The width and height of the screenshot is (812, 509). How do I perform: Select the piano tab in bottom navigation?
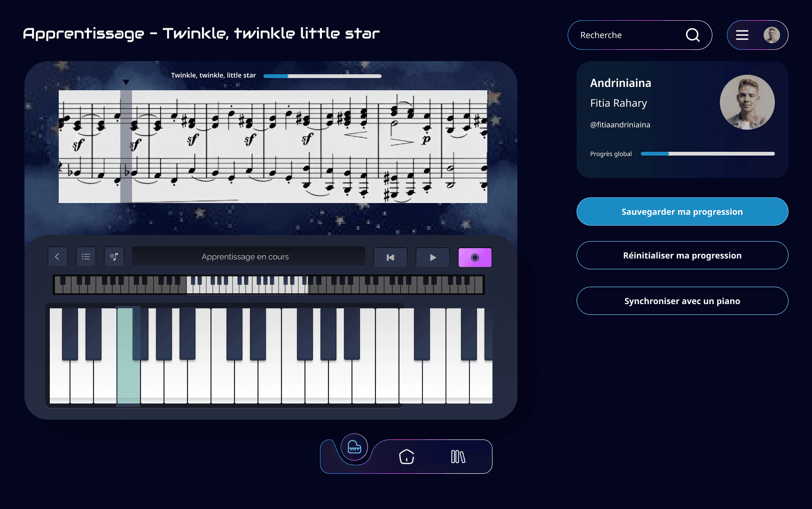click(354, 447)
